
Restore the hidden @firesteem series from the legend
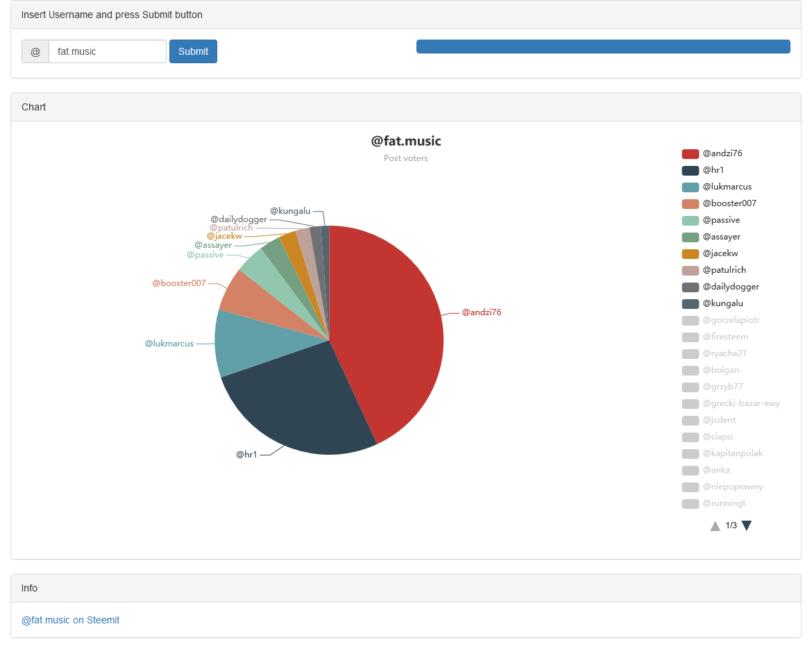click(x=725, y=337)
